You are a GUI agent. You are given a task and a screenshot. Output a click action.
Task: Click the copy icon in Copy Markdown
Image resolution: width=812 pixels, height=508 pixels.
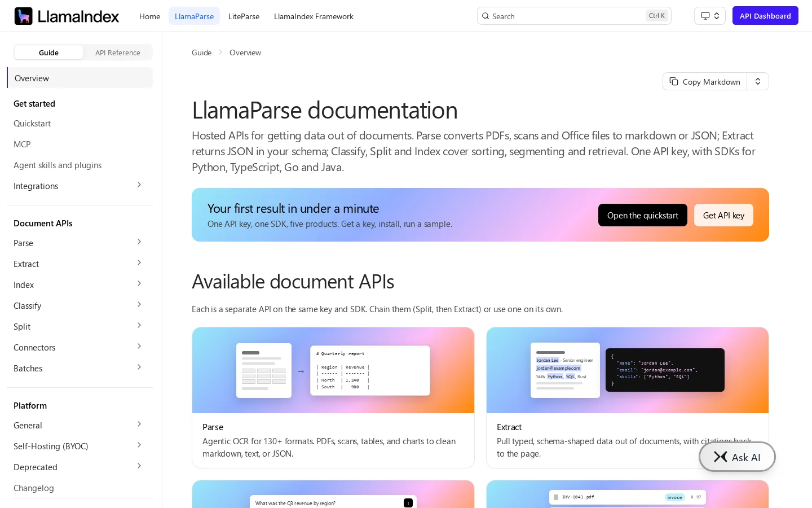[674, 81]
